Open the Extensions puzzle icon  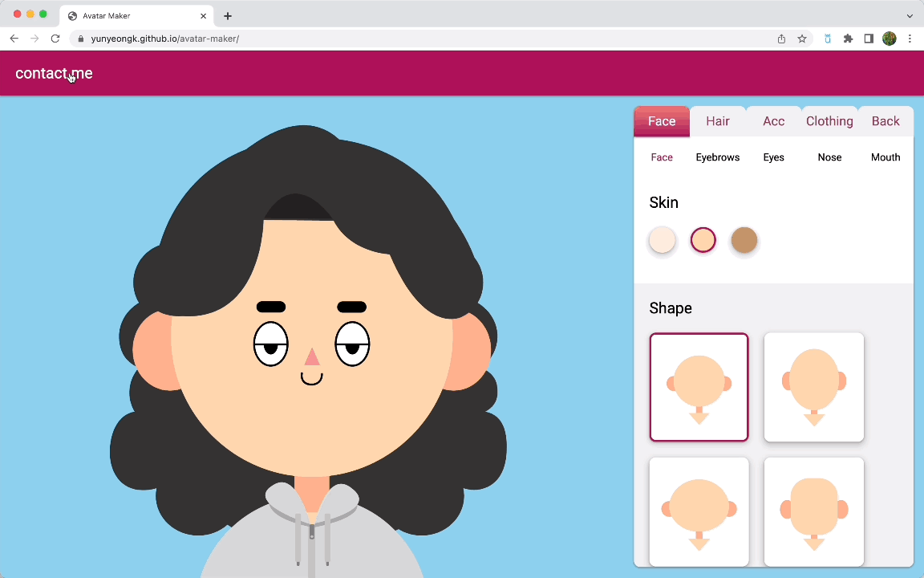coord(848,39)
